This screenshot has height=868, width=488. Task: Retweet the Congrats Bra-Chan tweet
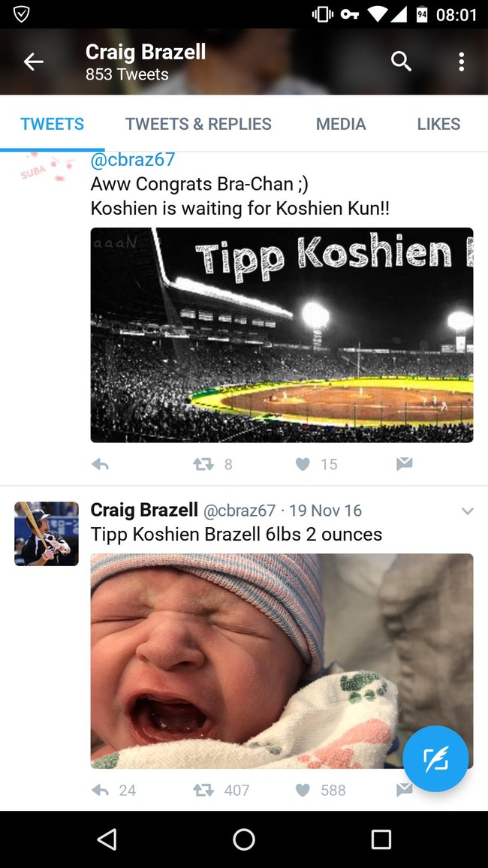point(203,465)
